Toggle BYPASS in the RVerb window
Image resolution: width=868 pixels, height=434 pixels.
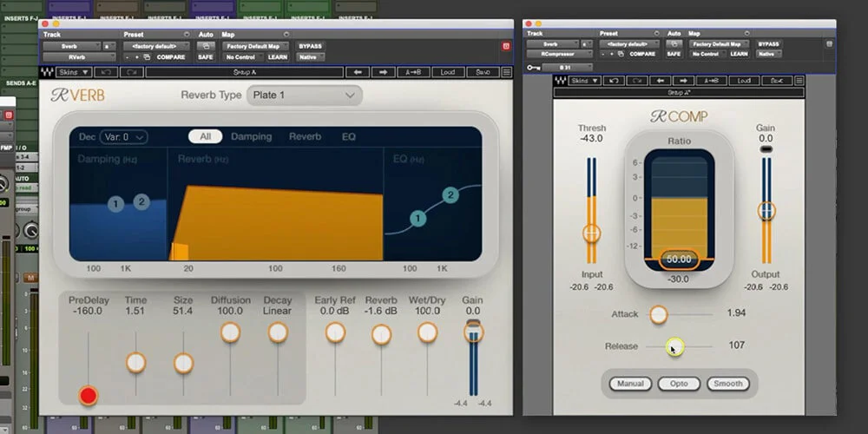(x=310, y=47)
